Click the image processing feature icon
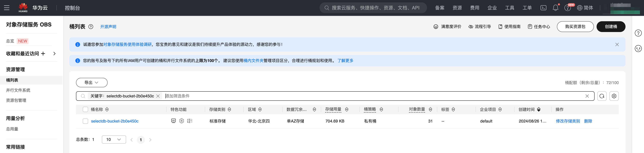Viewport: 644px width, 153px height. pyautogui.click(x=174, y=121)
